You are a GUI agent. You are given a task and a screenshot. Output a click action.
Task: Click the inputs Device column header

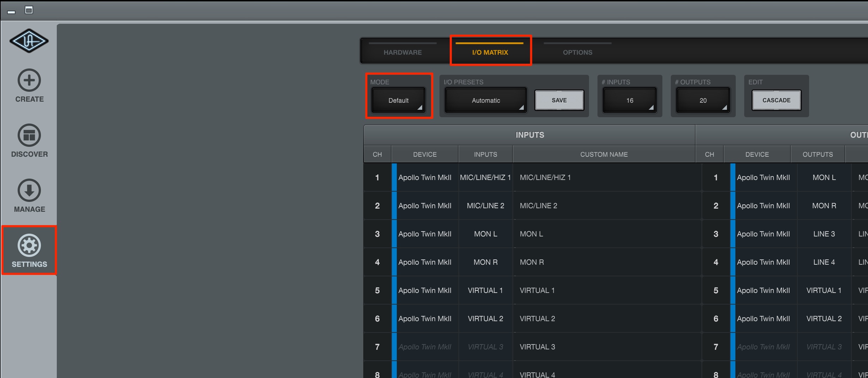click(x=425, y=154)
